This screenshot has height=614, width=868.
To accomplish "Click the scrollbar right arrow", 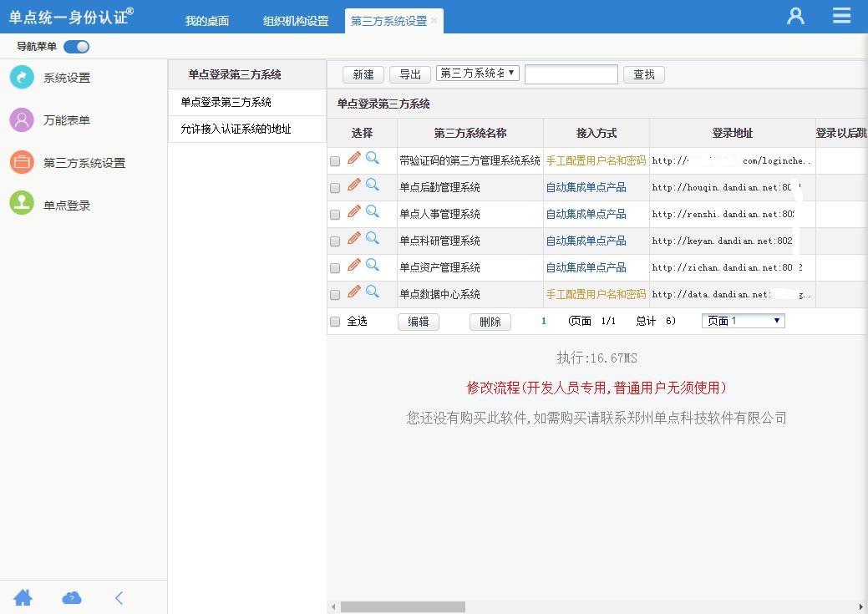I will [x=861, y=606].
